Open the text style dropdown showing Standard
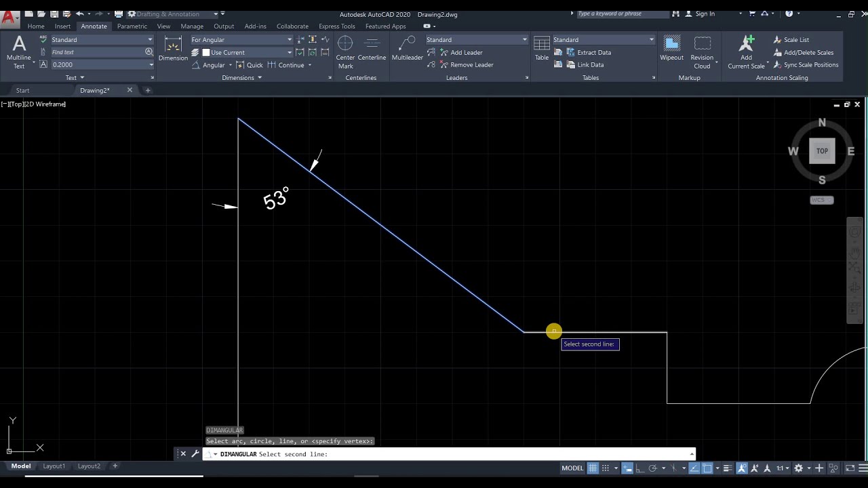868x488 pixels. pyautogui.click(x=102, y=40)
